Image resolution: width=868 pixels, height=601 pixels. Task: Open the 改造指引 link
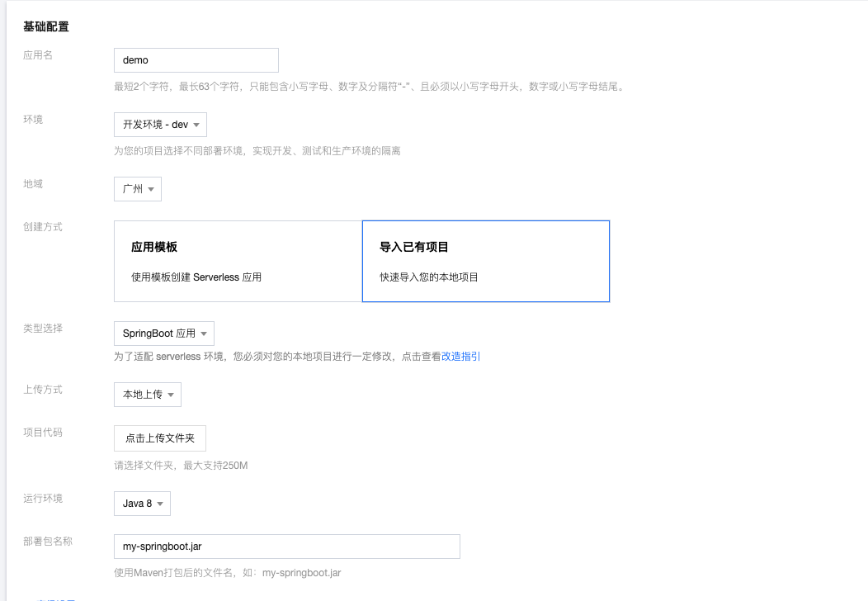(x=461, y=357)
